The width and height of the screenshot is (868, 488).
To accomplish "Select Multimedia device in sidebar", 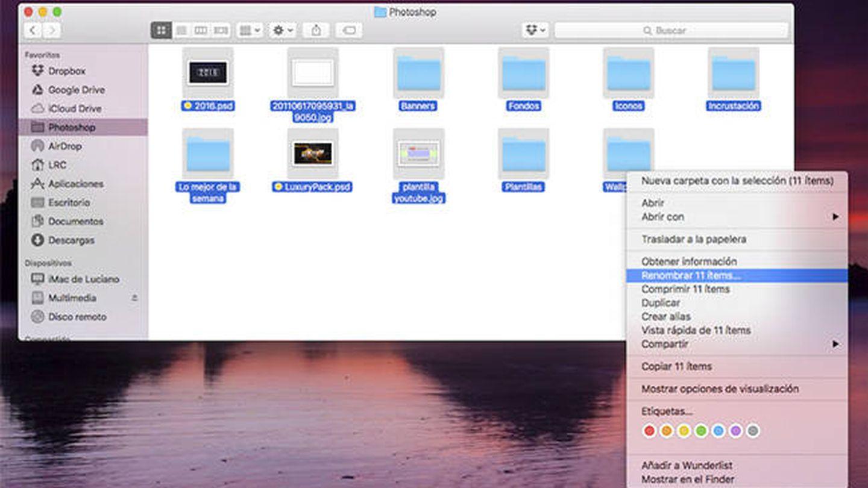I will click(x=72, y=298).
